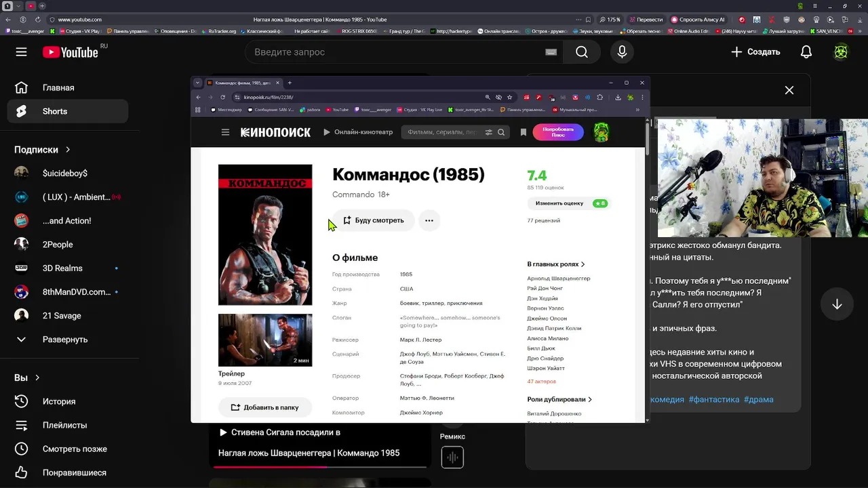
Task: Click the Кинопоиск logo
Action: pos(275,132)
